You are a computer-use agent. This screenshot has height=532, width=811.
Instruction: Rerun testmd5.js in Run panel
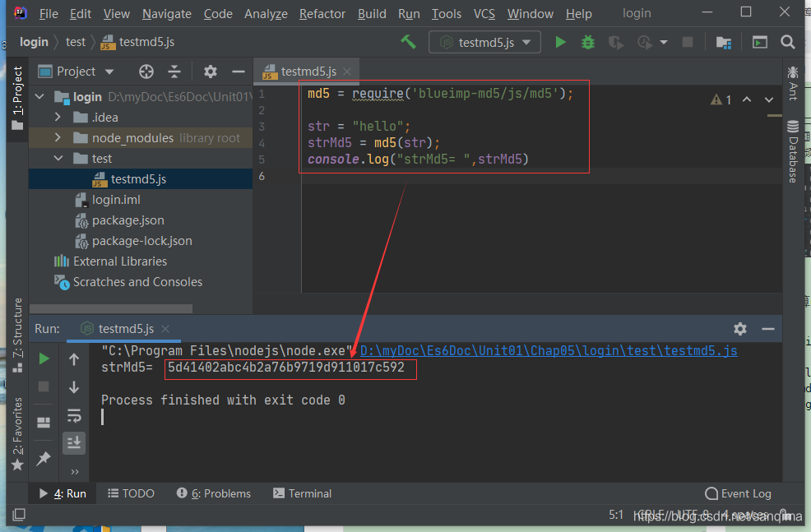click(x=44, y=359)
